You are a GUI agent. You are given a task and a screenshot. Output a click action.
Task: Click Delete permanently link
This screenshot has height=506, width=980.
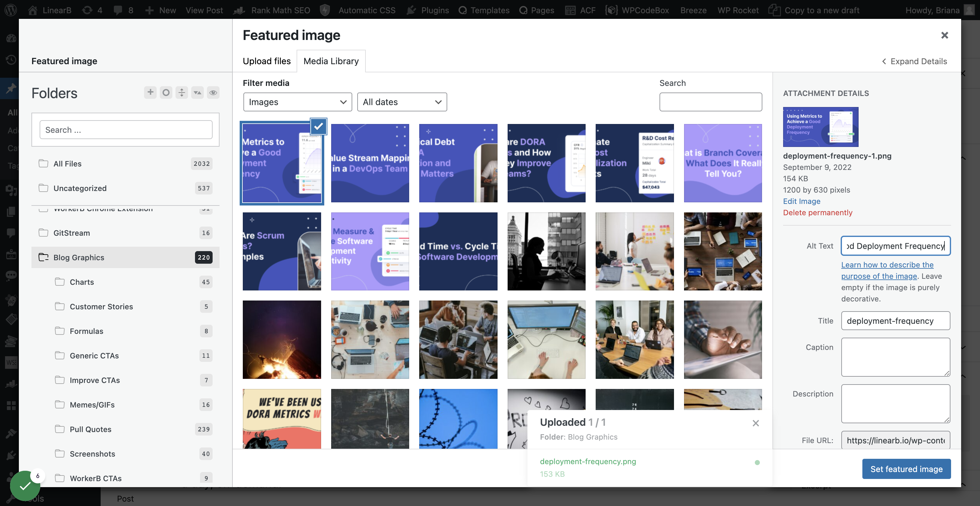[x=817, y=212]
